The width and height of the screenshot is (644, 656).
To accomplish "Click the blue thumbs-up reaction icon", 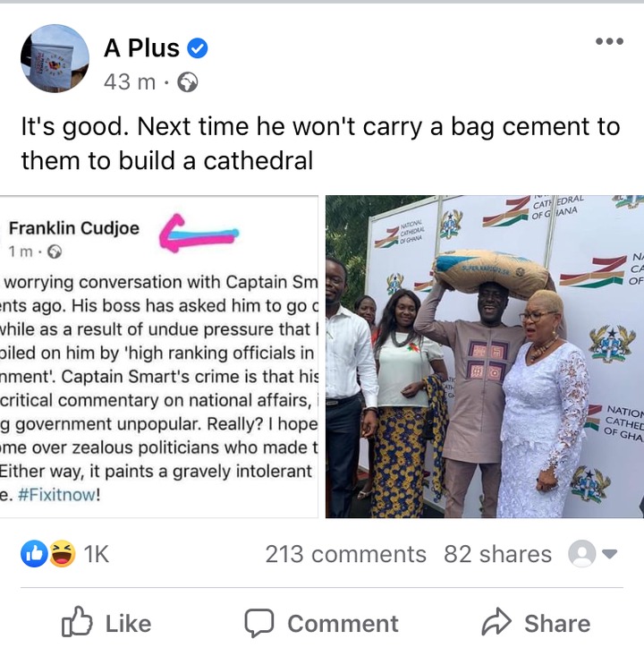I will coord(34,554).
